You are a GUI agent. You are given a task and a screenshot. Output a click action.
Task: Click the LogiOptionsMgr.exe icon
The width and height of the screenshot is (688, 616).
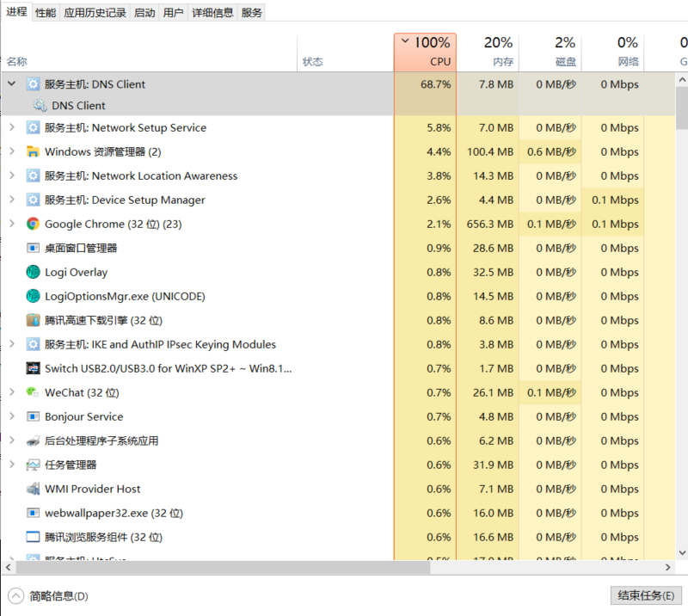coord(33,296)
